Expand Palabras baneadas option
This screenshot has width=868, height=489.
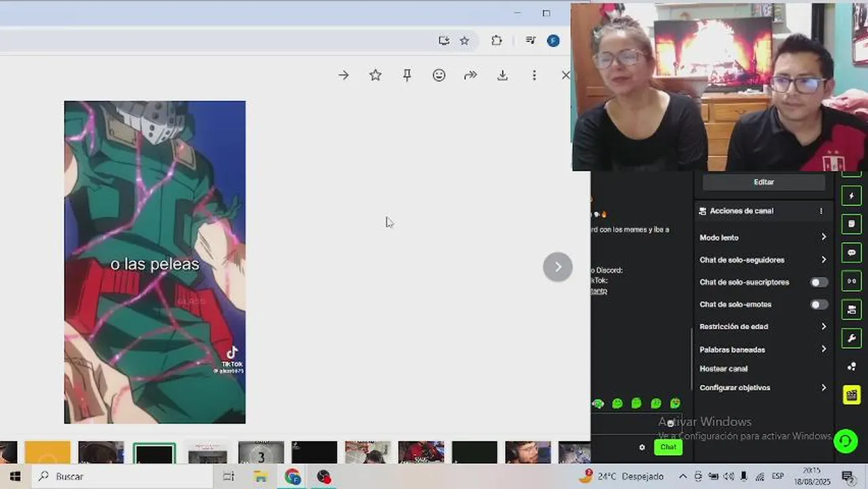click(763, 349)
